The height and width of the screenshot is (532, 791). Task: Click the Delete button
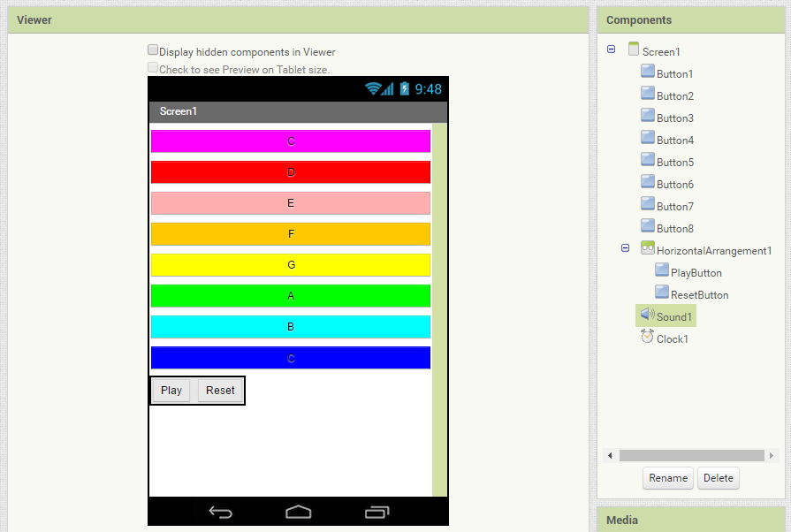[x=718, y=478]
